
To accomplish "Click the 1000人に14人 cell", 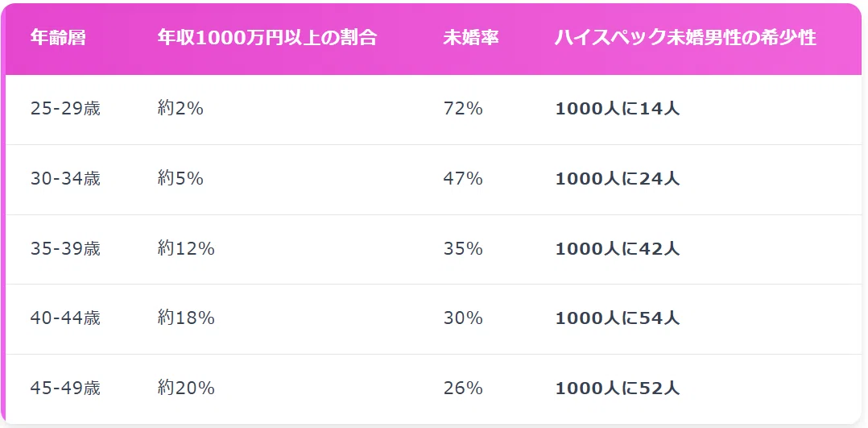I will click(x=618, y=109).
